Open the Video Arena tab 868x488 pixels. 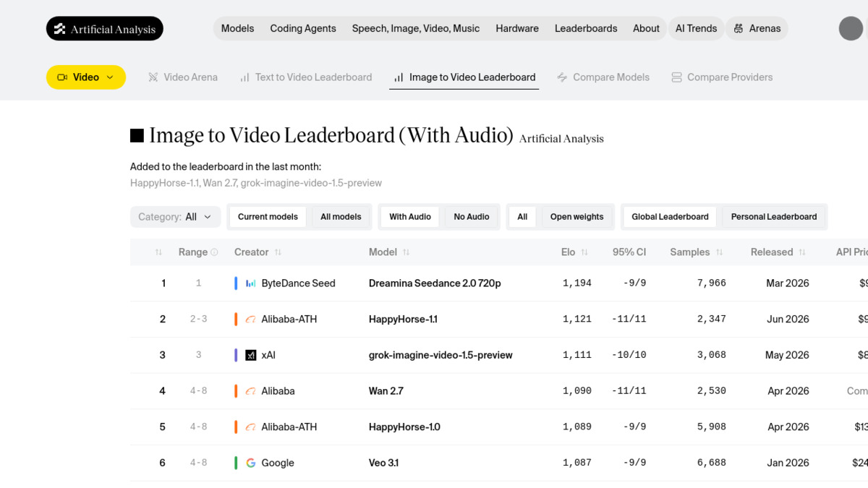coord(182,77)
